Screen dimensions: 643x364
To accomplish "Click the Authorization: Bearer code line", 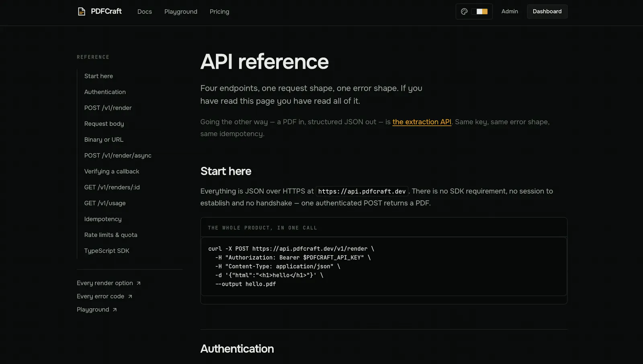I will pos(293,258).
